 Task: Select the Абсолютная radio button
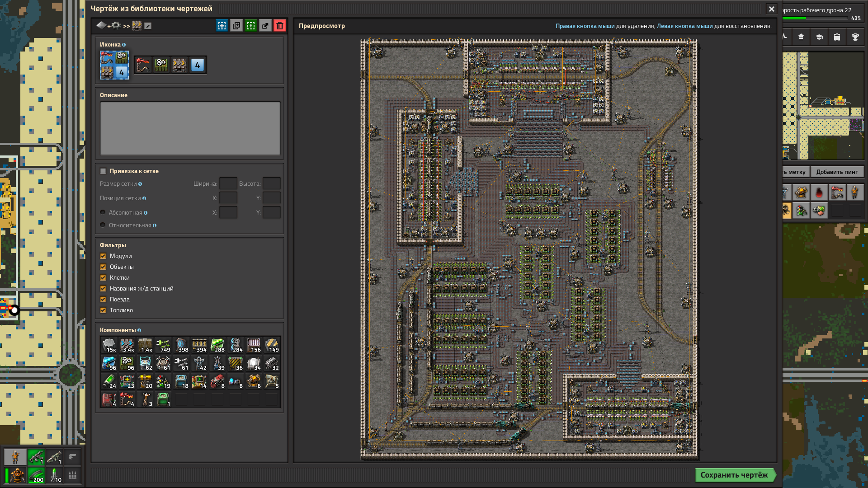coord(103,212)
